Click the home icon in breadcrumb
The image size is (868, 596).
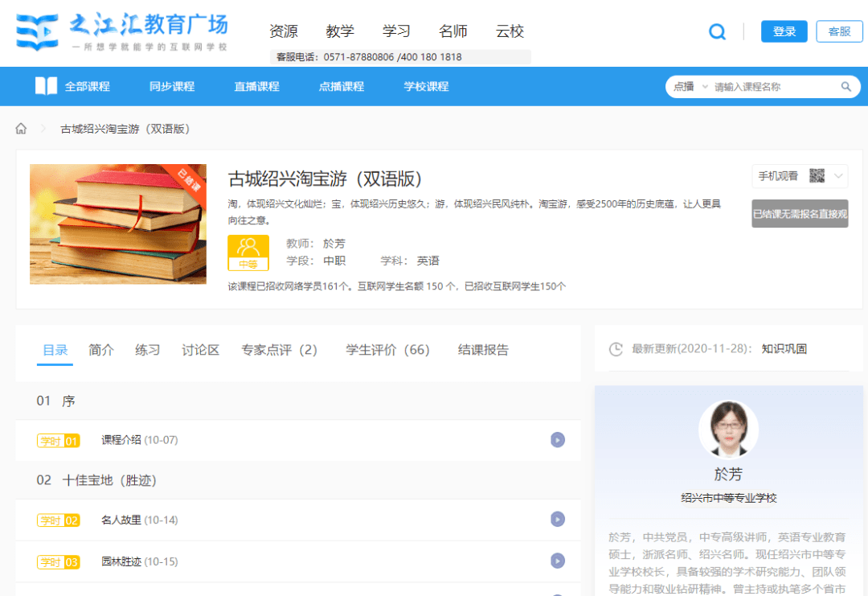point(22,129)
